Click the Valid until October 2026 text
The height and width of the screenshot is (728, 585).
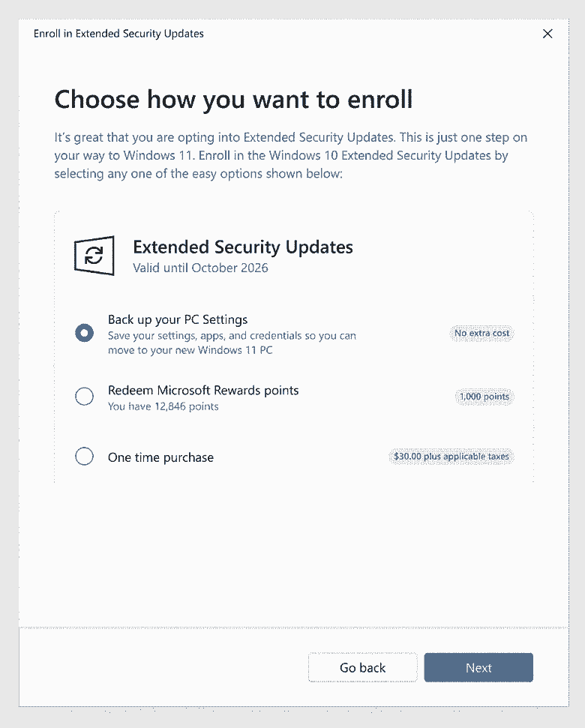click(200, 268)
